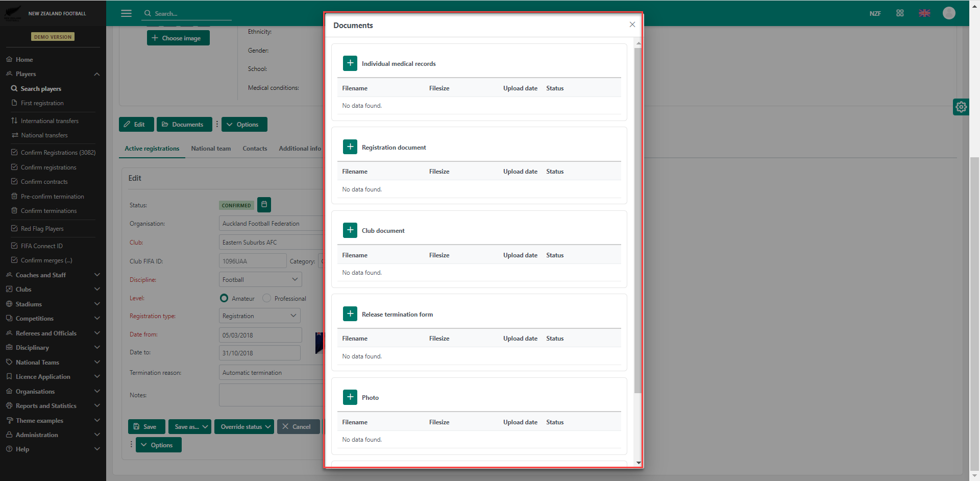
Task: Select the Professional level radio button
Action: 266,298
